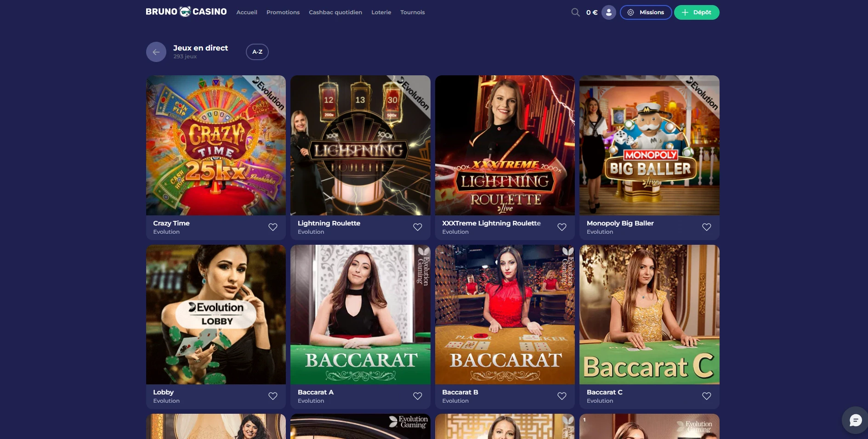
Task: Click the Baccarat B title text
Action: 460,392
